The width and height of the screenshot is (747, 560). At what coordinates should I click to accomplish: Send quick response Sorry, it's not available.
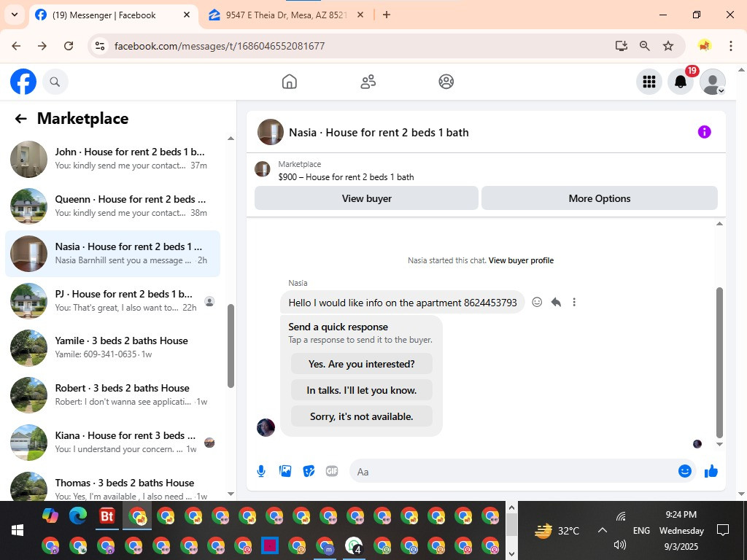pyautogui.click(x=362, y=416)
